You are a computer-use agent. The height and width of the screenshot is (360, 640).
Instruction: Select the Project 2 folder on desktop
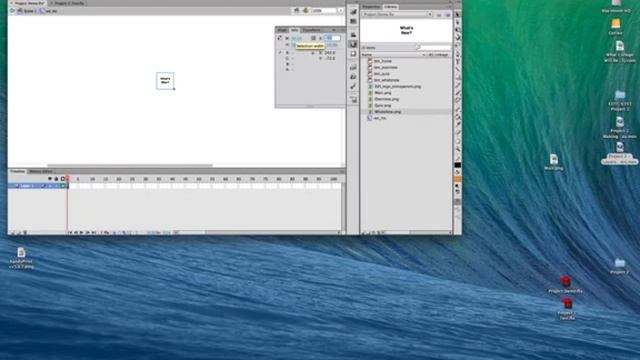(620, 266)
